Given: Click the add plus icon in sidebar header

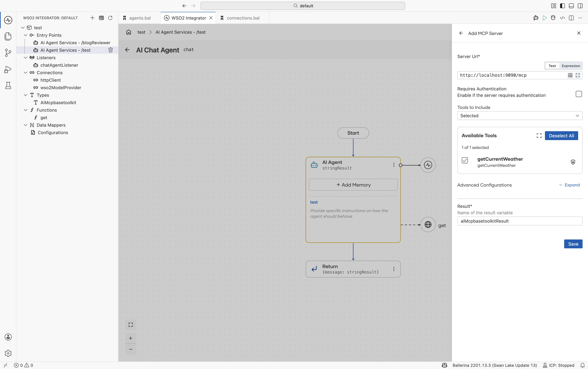Looking at the screenshot, I should (x=92, y=18).
